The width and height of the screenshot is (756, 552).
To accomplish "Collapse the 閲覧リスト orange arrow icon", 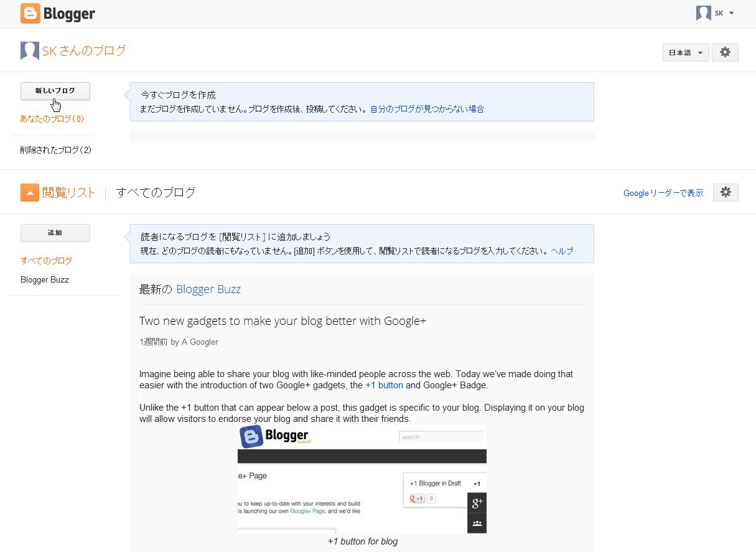I will coord(30,193).
